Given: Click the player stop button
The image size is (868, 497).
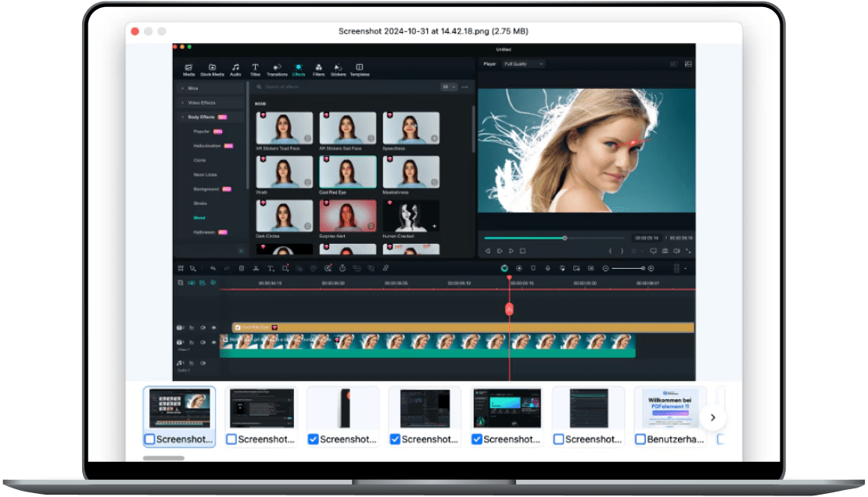Looking at the screenshot, I should click(522, 251).
